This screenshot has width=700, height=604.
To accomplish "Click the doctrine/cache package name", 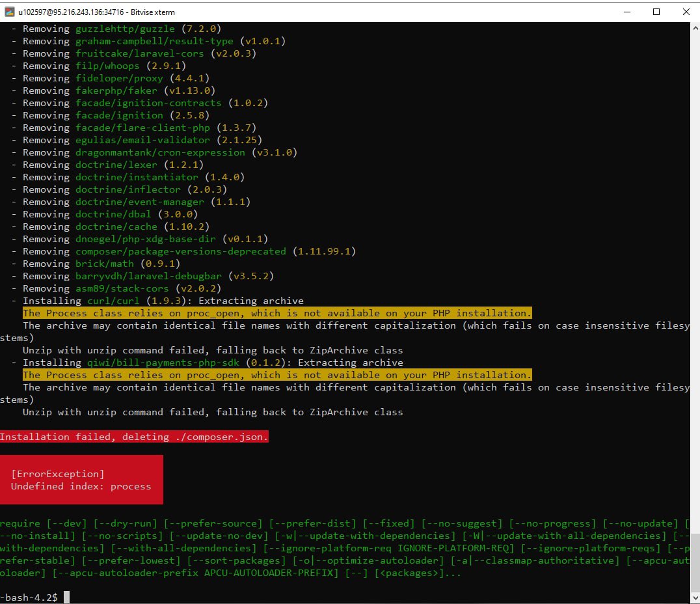I will [x=116, y=227].
